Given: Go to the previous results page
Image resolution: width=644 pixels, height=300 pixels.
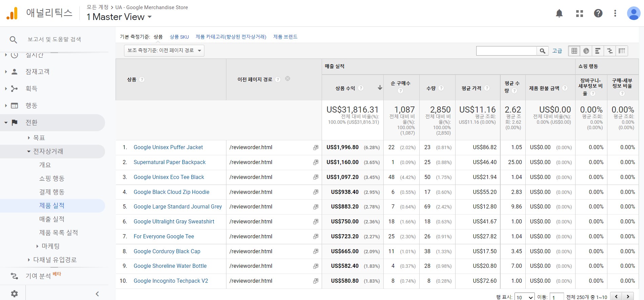Looking at the screenshot, I should tap(616, 297).
